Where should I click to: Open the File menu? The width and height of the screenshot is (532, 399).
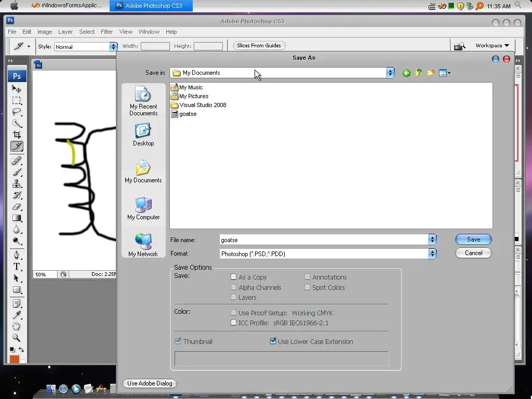click(12, 32)
